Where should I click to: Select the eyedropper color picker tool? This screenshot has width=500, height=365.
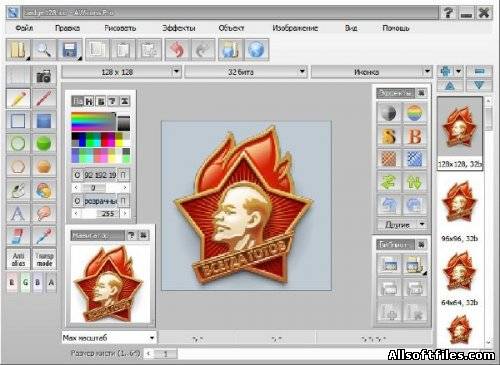click(44, 236)
